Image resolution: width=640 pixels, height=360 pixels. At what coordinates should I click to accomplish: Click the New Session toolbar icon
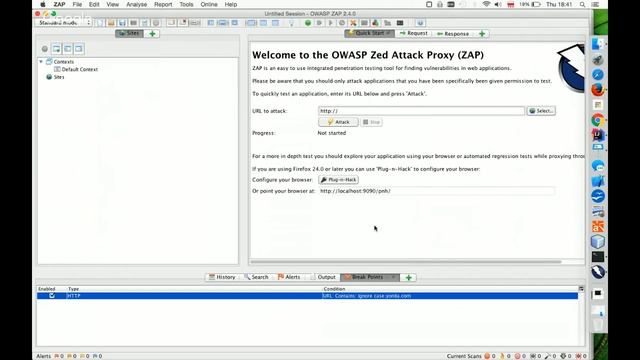coord(100,23)
